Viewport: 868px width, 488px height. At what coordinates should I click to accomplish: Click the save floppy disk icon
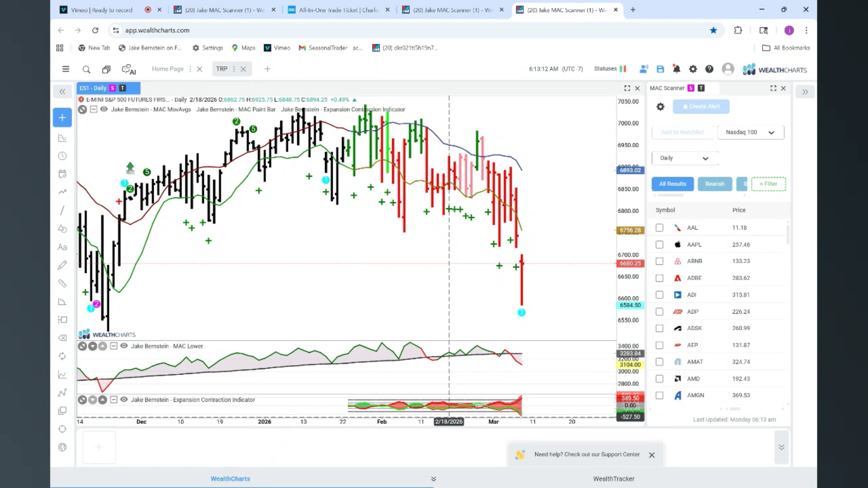click(x=660, y=69)
